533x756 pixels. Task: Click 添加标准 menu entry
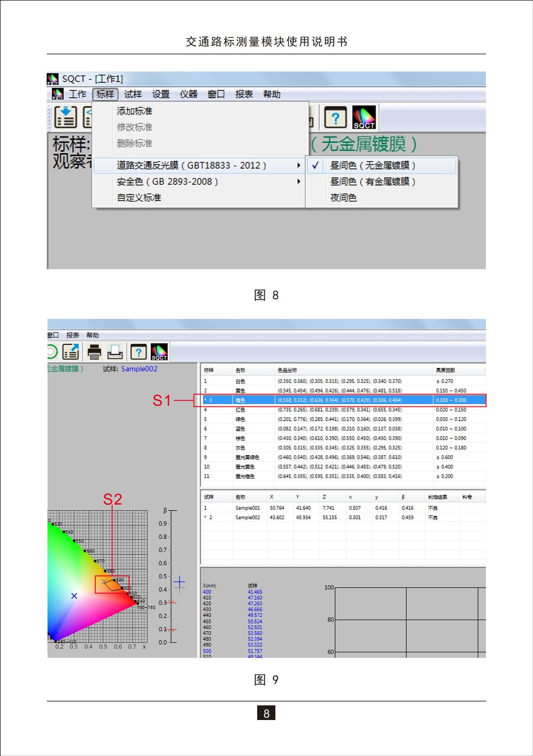(135, 111)
